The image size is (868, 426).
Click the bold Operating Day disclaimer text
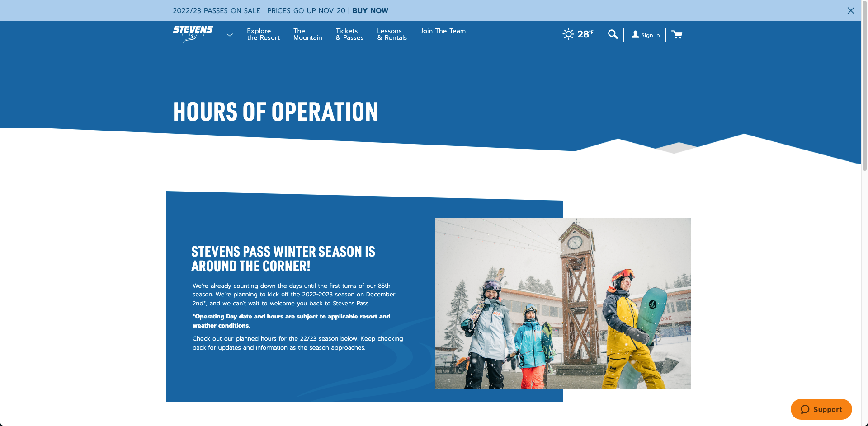click(291, 321)
